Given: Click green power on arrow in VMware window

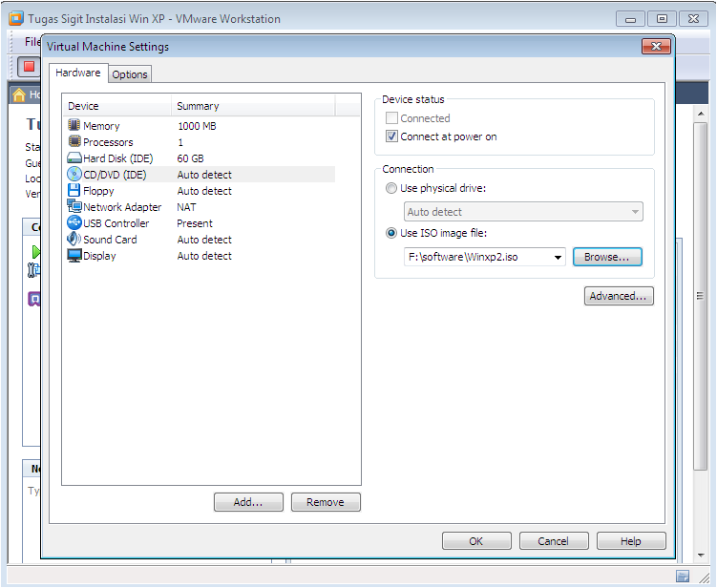Looking at the screenshot, I should [x=35, y=251].
